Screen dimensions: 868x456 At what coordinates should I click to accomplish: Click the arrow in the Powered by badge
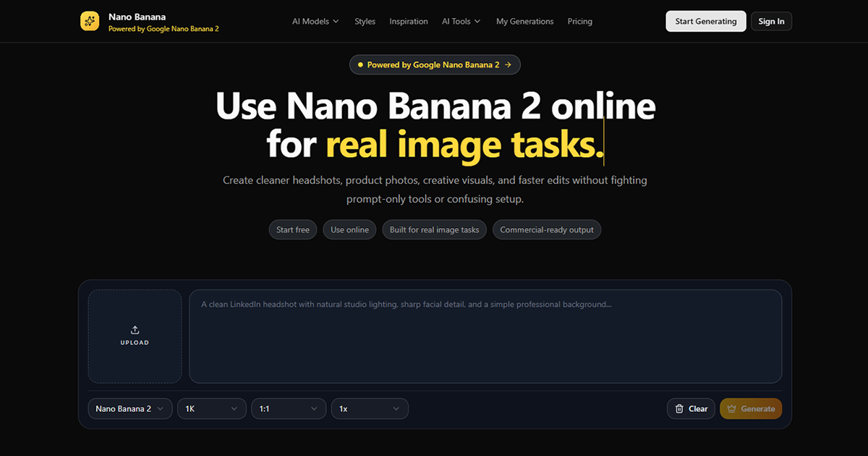tap(508, 64)
